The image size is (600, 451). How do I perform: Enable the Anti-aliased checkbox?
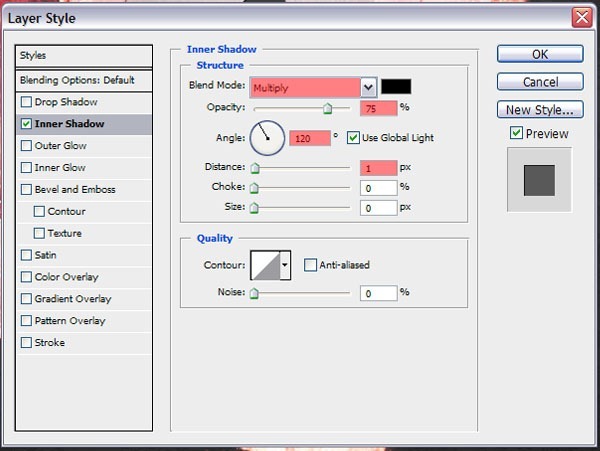coord(310,265)
